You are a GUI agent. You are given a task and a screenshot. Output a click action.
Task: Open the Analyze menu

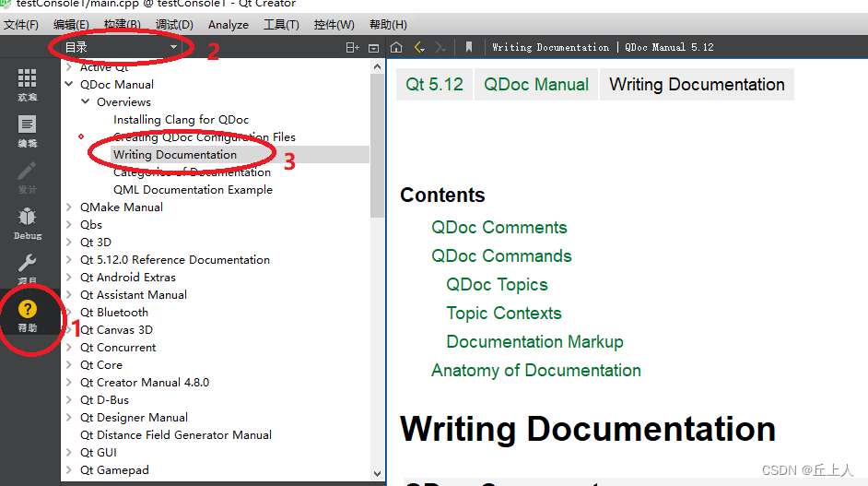point(229,24)
